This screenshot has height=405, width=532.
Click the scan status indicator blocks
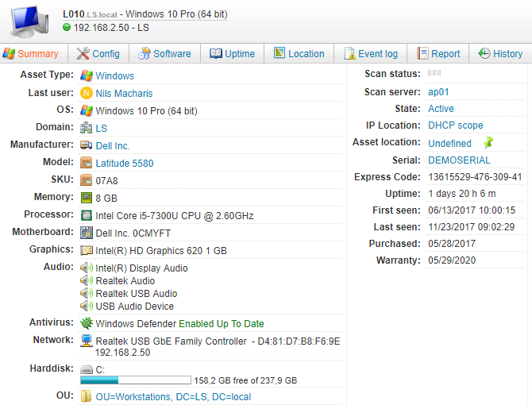[x=434, y=72]
